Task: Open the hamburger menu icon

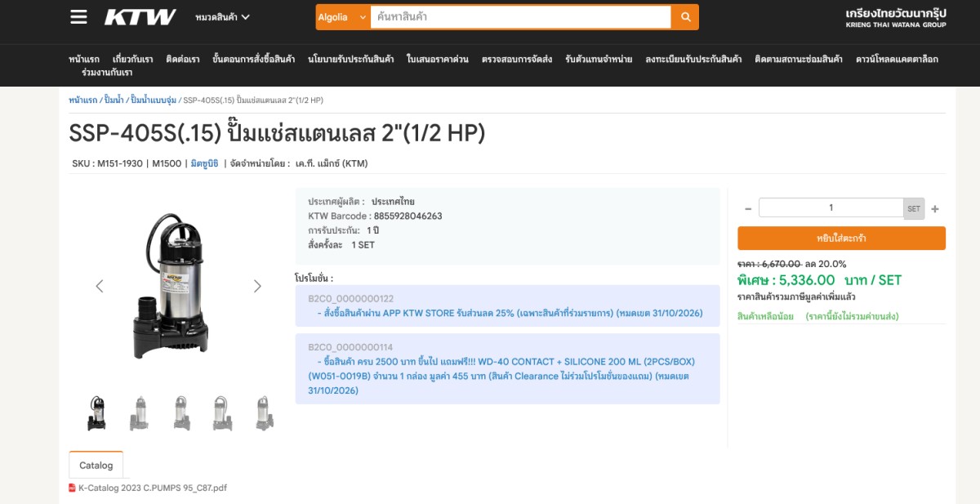Action: [x=78, y=16]
